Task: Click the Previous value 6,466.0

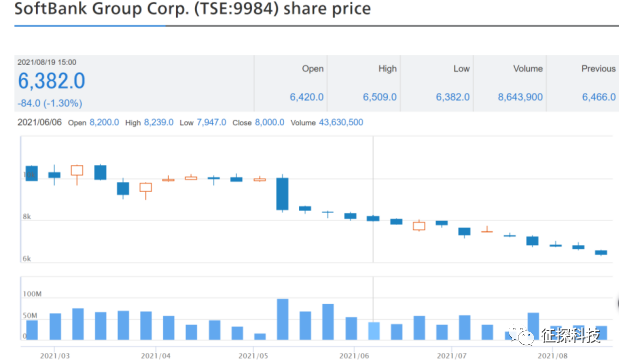Action: (x=599, y=97)
